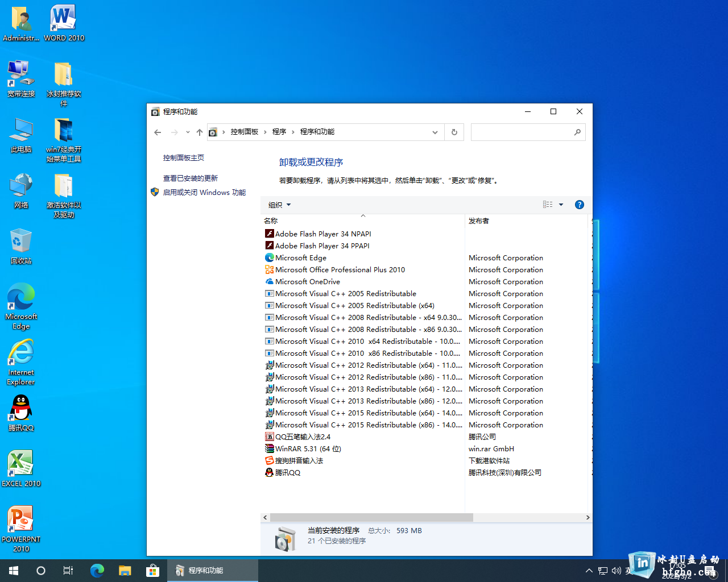Open Microsoft Store from taskbar
The width and height of the screenshot is (728, 582).
click(x=152, y=571)
